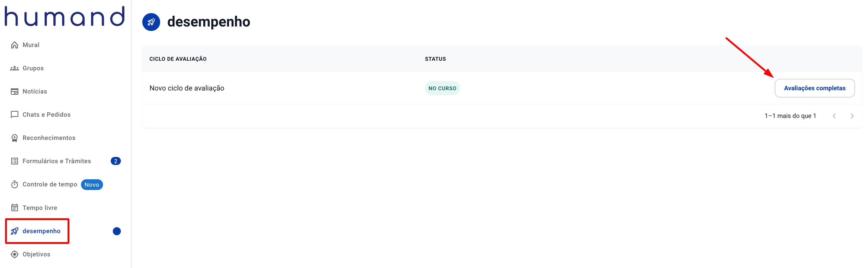Click the Novo ciclo de avaliação row

pyautogui.click(x=502, y=88)
